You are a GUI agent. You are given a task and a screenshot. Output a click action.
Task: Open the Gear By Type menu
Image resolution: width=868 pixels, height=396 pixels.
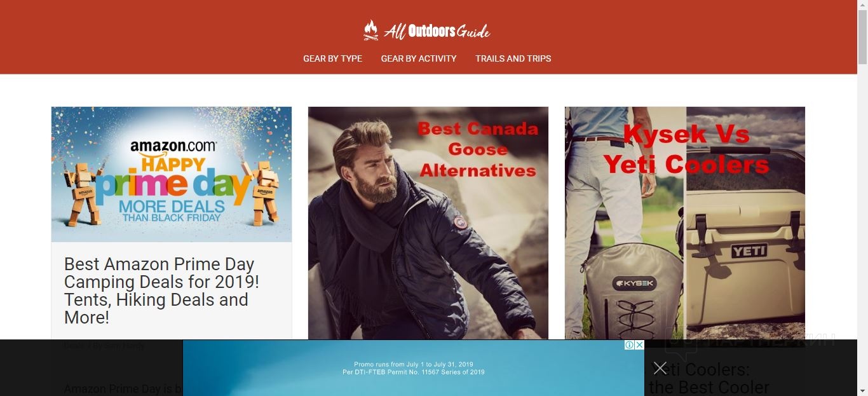[332, 58]
